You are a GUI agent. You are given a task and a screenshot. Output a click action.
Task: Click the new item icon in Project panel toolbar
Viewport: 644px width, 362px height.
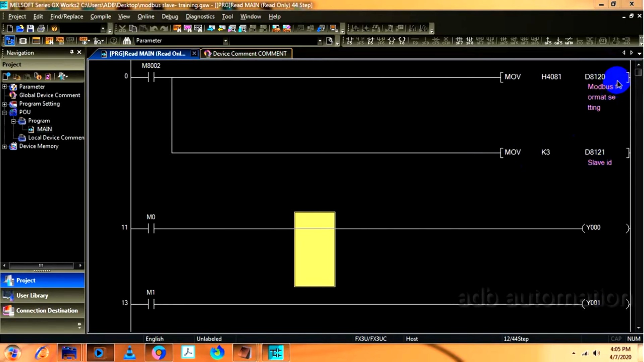tap(6, 76)
